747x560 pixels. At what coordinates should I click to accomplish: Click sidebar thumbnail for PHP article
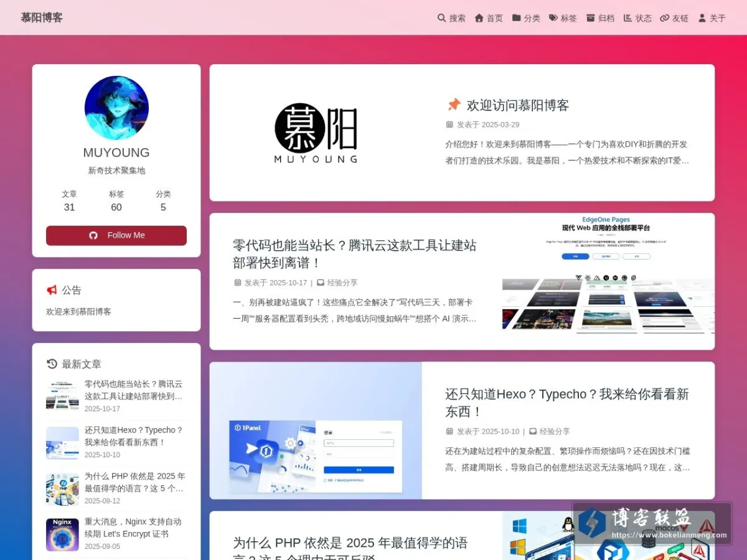pyautogui.click(x=62, y=489)
